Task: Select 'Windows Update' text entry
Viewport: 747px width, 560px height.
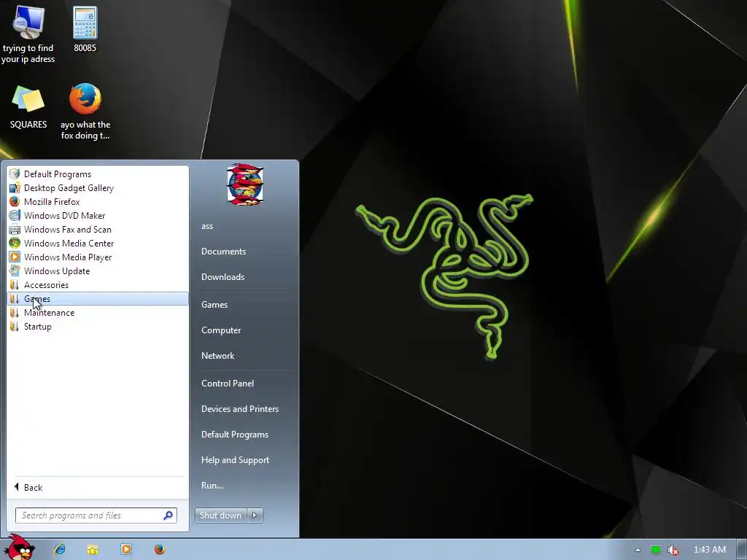Action: tap(57, 271)
